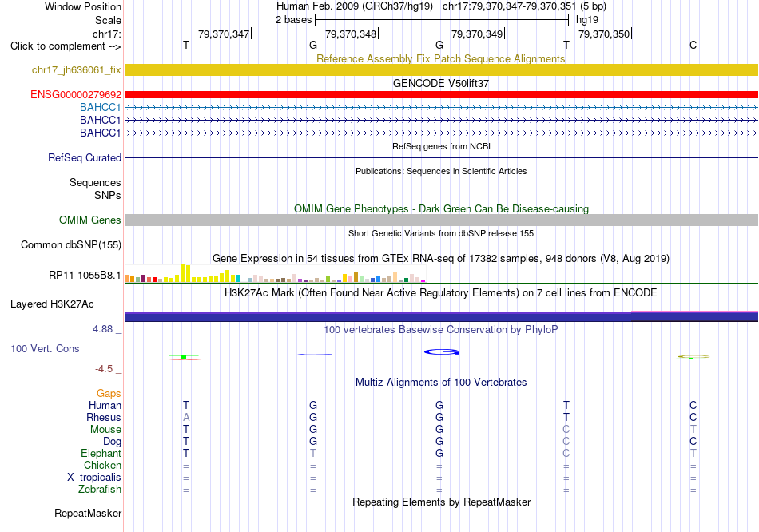Open the GENCODE V50lift37 track title
The width and height of the screenshot is (759, 532).
441,83
